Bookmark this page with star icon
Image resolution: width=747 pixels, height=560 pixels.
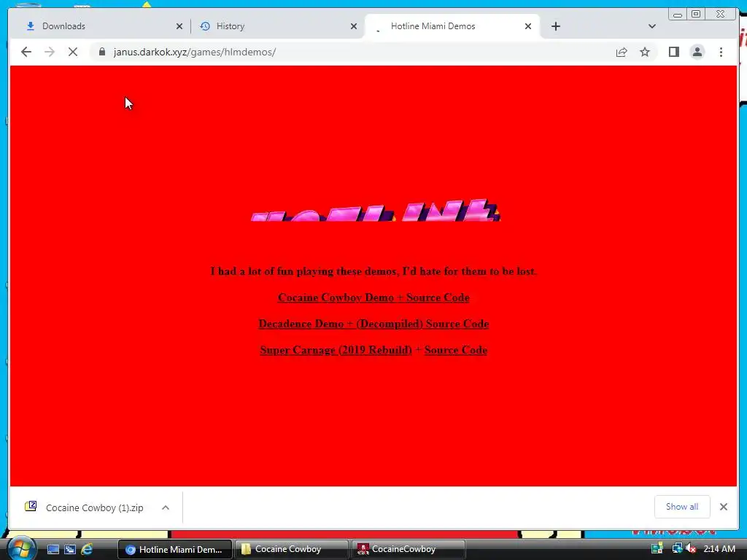tap(645, 52)
